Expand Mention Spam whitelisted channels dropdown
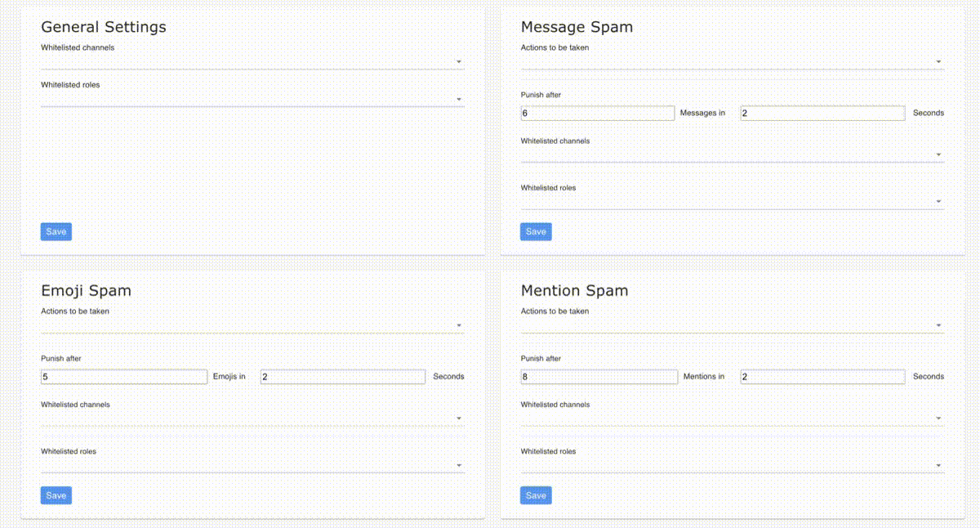This screenshot has height=528, width=980. click(732, 418)
